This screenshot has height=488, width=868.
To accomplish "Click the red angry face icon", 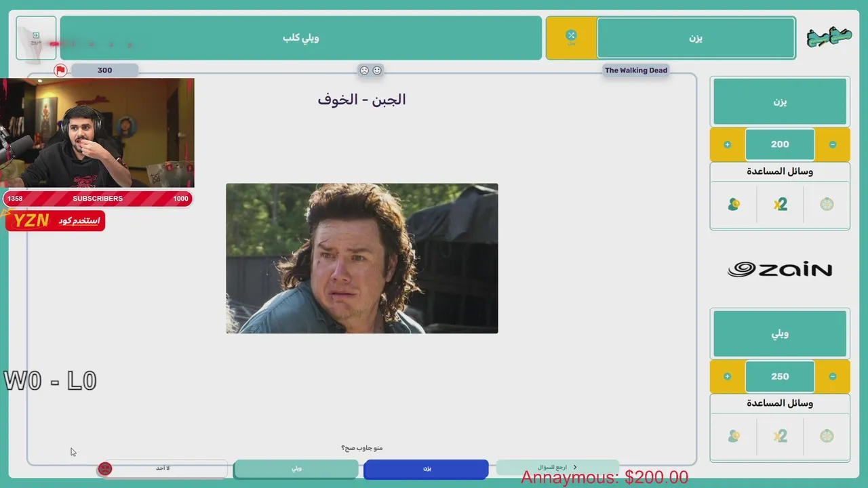I will (105, 468).
